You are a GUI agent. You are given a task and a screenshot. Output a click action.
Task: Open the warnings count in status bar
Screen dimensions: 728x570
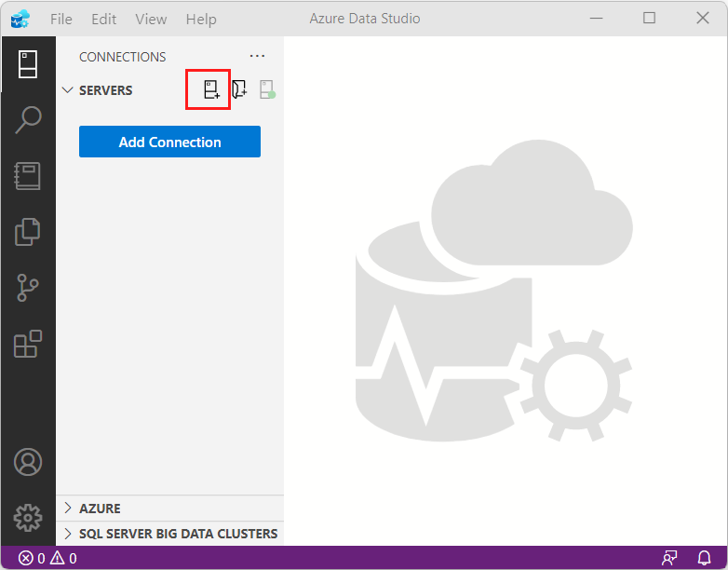click(63, 558)
